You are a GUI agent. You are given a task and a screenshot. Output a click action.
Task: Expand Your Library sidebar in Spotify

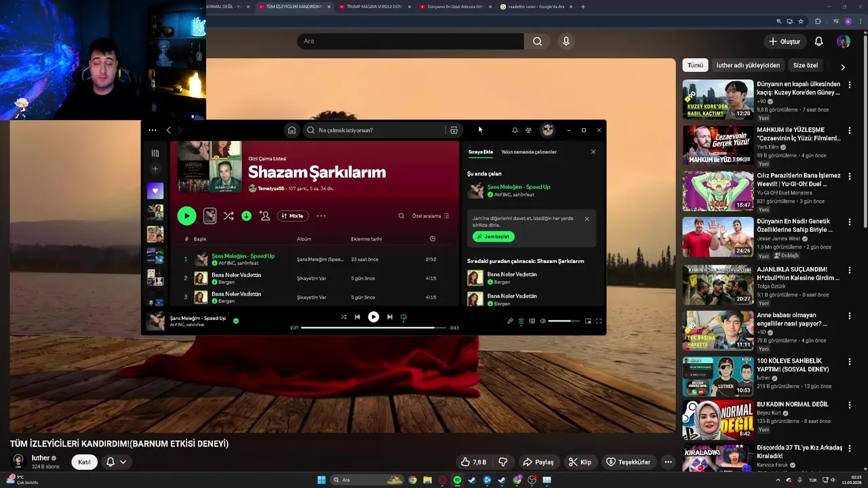[x=155, y=153]
